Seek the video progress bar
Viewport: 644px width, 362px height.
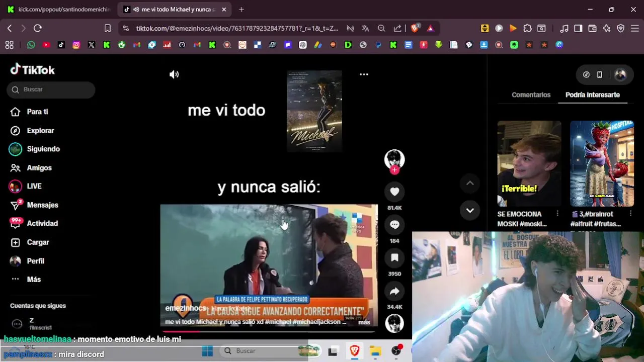pos(269,331)
